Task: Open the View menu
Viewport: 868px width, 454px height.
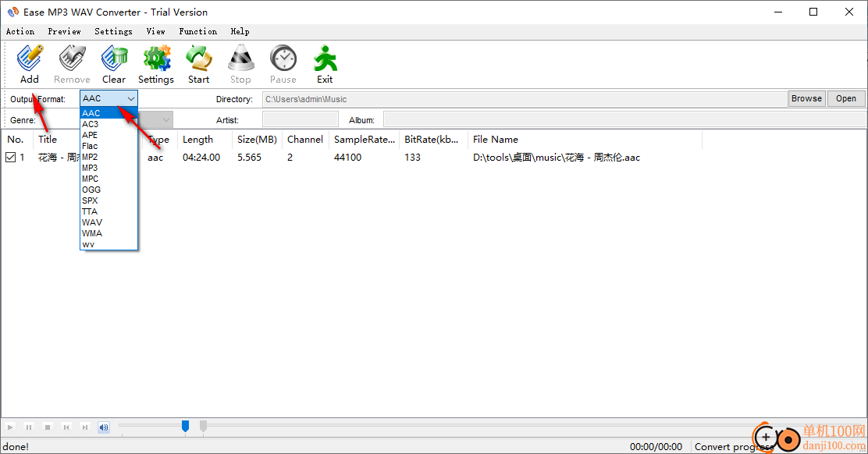Action: pos(155,31)
